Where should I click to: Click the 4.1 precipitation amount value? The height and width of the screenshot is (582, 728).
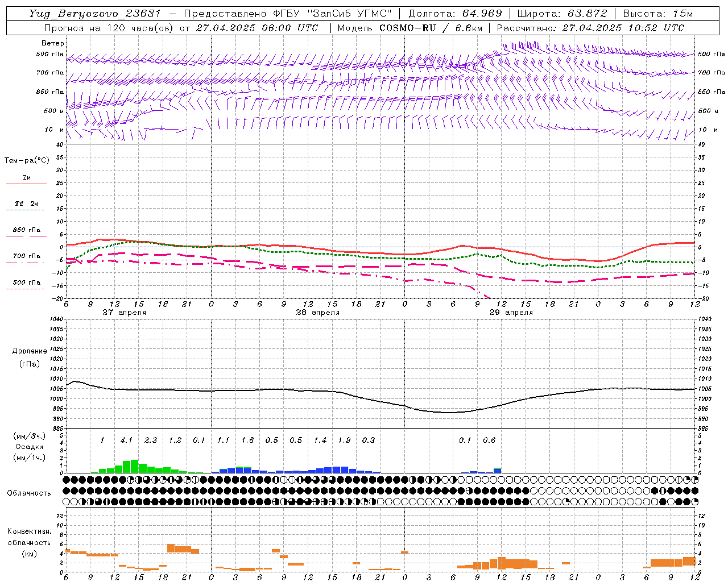126,440
